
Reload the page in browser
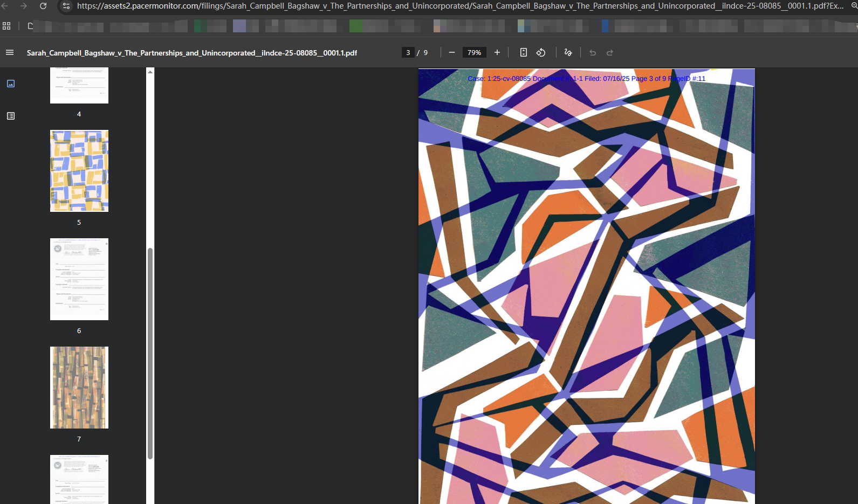(43, 6)
